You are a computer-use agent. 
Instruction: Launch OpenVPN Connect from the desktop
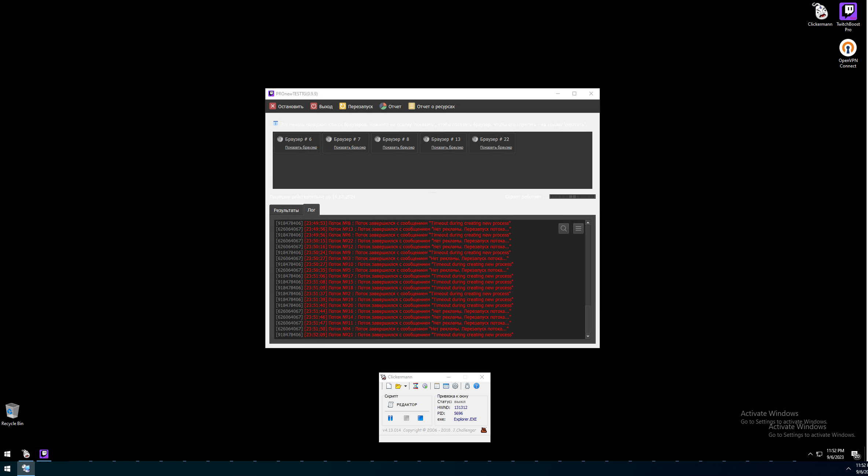pyautogui.click(x=848, y=49)
